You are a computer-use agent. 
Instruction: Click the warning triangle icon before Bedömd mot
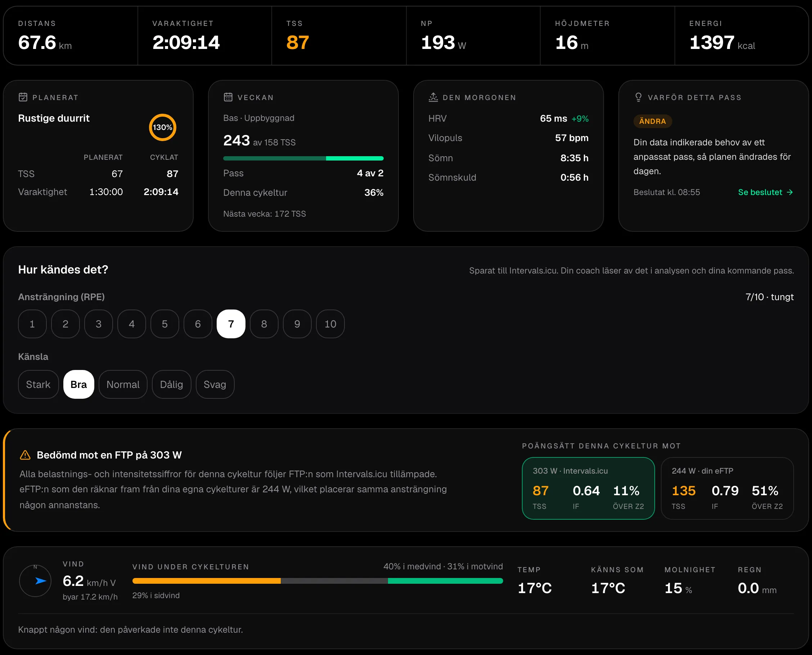point(25,455)
